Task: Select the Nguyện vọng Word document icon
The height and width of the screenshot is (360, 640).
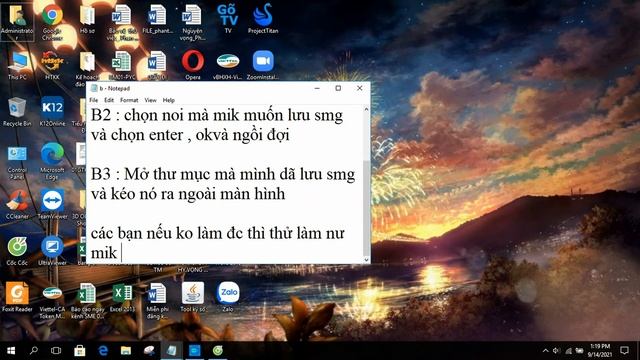Action: click(192, 22)
